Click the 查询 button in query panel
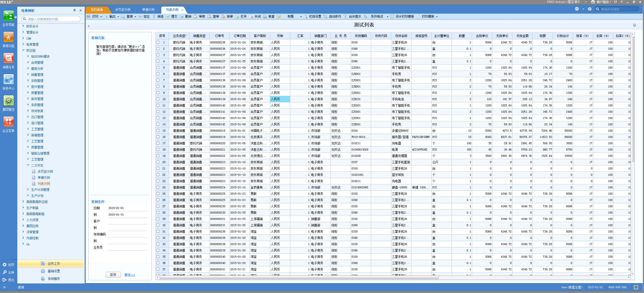This screenshot has height=293, width=644. click(x=113, y=275)
